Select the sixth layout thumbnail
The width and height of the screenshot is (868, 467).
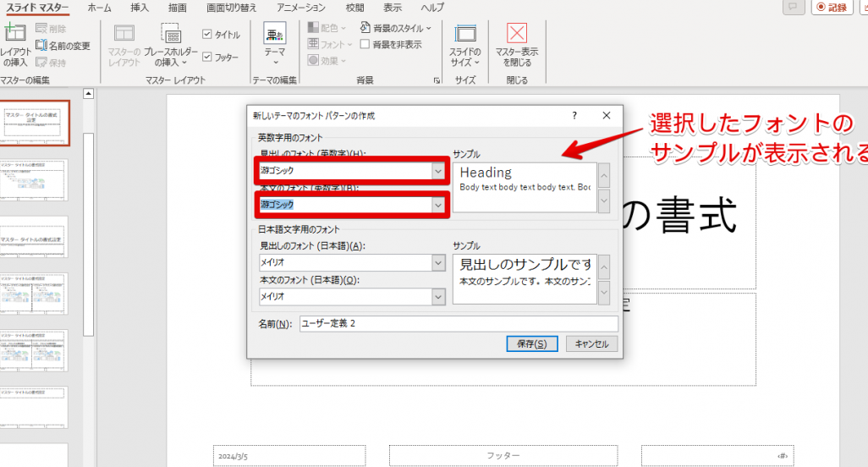pyautogui.click(x=34, y=408)
